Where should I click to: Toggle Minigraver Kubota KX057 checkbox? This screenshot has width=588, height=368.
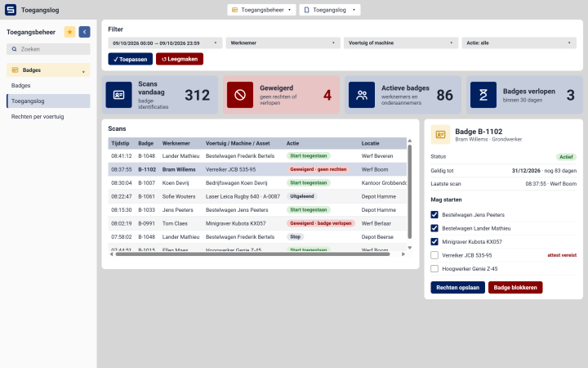pos(434,242)
